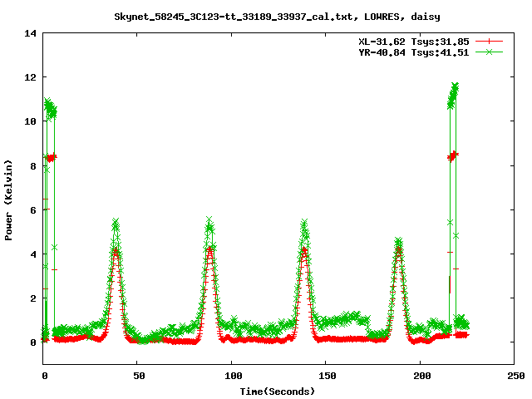Click the 2 tick label on y-axis
This screenshot has height=399, width=532.
(33, 298)
